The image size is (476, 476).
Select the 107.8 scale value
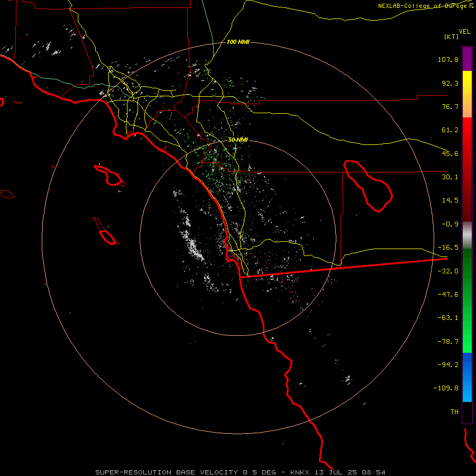pos(448,59)
